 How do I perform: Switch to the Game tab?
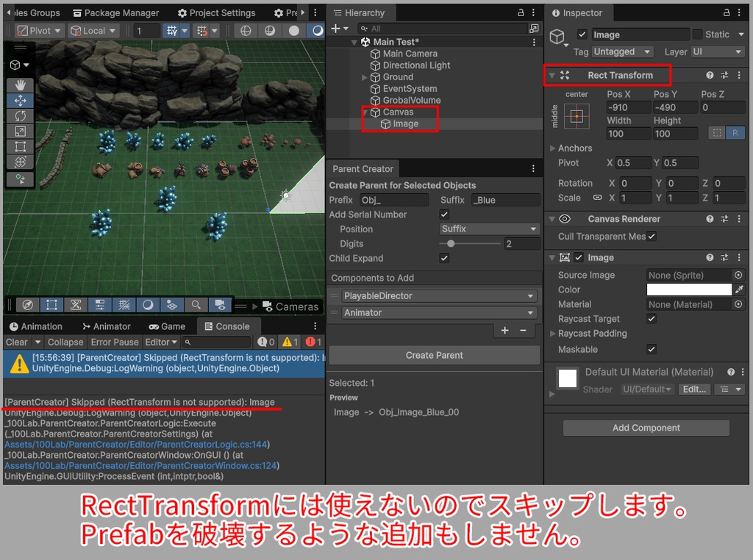(x=167, y=326)
